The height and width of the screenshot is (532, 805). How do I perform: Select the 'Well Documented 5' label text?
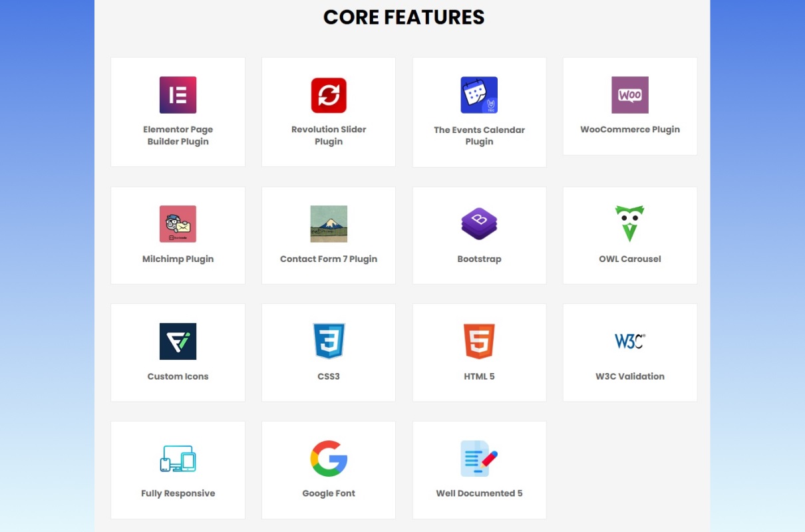[x=479, y=493]
